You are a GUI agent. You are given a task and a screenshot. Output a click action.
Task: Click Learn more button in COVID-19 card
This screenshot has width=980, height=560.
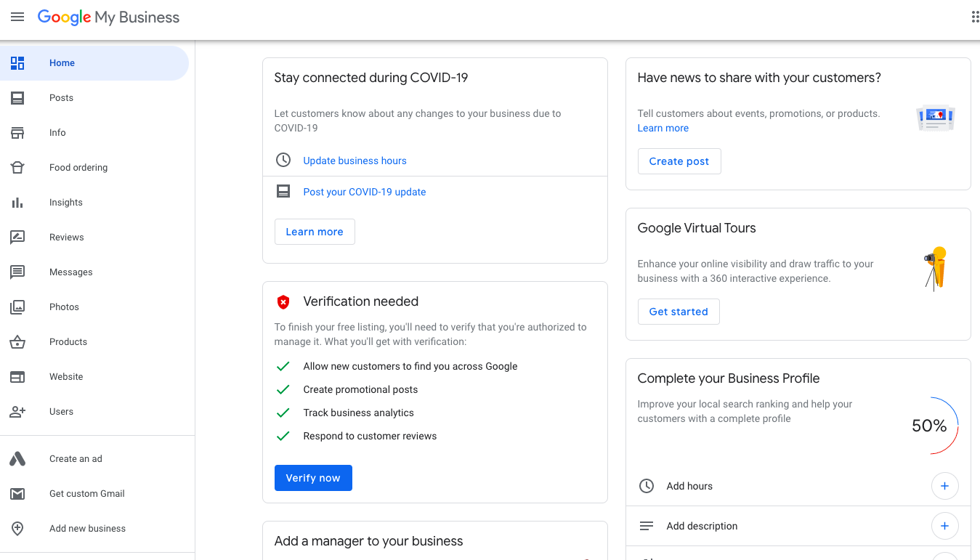click(315, 232)
